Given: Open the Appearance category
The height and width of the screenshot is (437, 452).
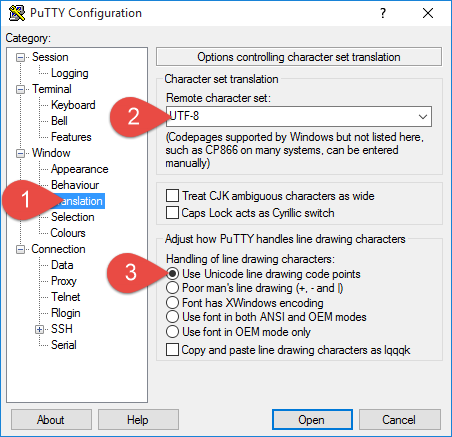Looking at the screenshot, I should tap(80, 169).
